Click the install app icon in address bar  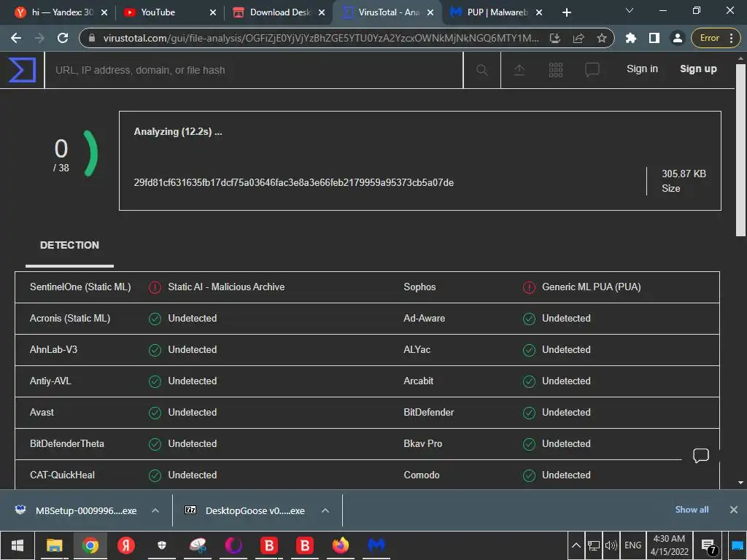point(555,38)
